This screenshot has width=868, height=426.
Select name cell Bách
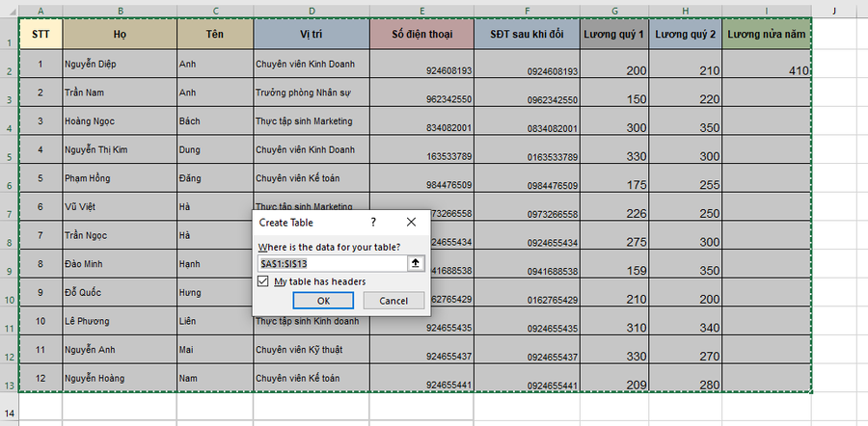click(x=215, y=120)
